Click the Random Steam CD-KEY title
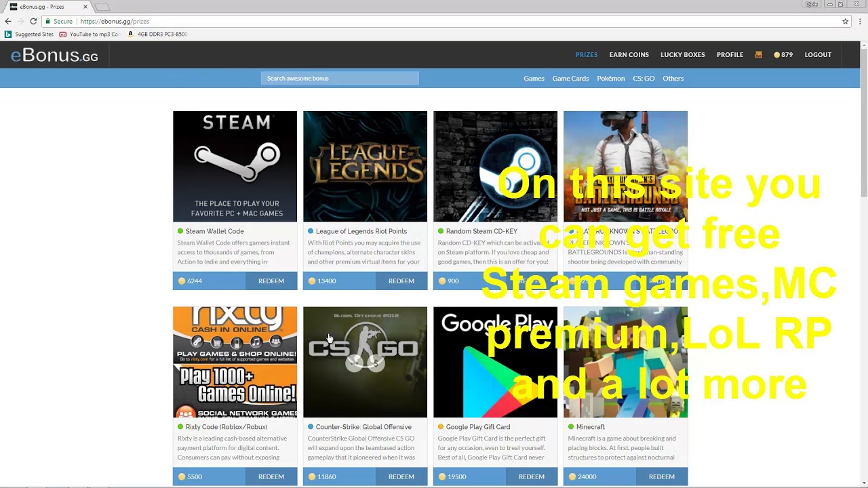Screen dimensions: 868x488 (481, 231)
